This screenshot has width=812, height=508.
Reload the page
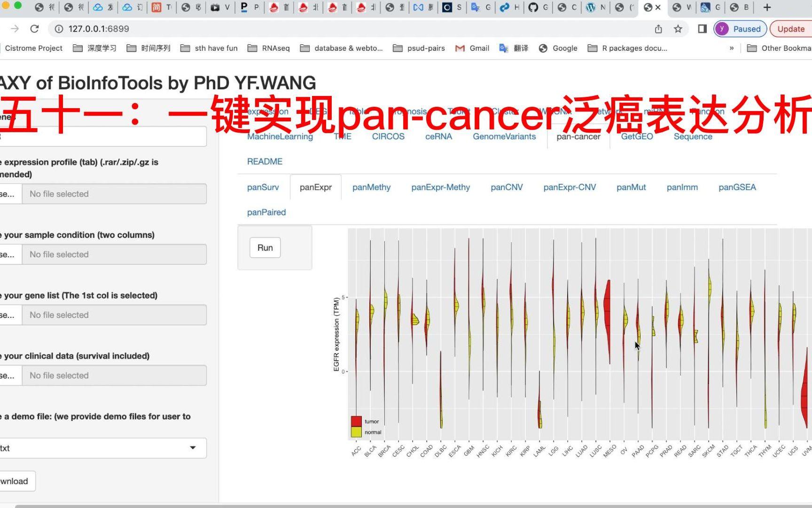(34, 29)
